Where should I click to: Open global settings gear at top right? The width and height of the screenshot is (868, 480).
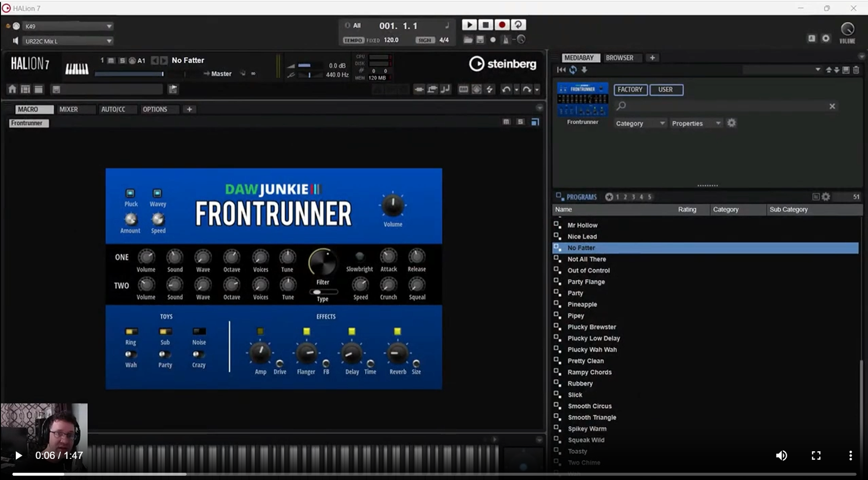click(x=826, y=38)
